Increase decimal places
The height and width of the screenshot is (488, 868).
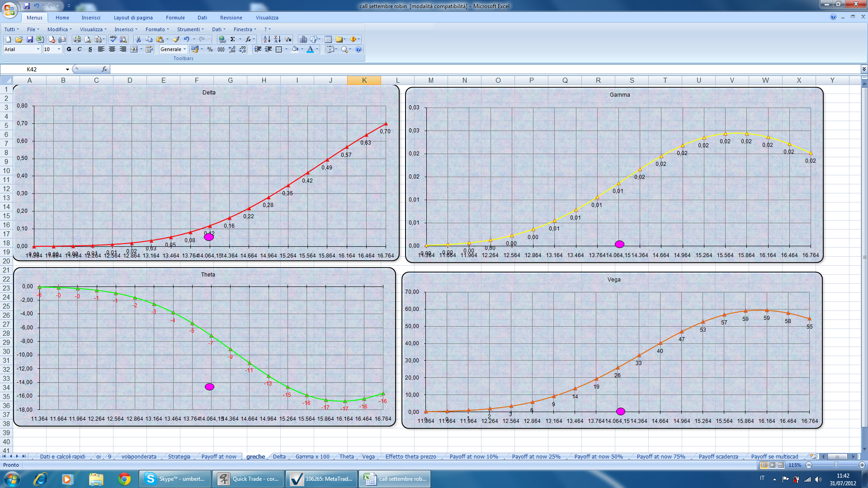[x=232, y=49]
